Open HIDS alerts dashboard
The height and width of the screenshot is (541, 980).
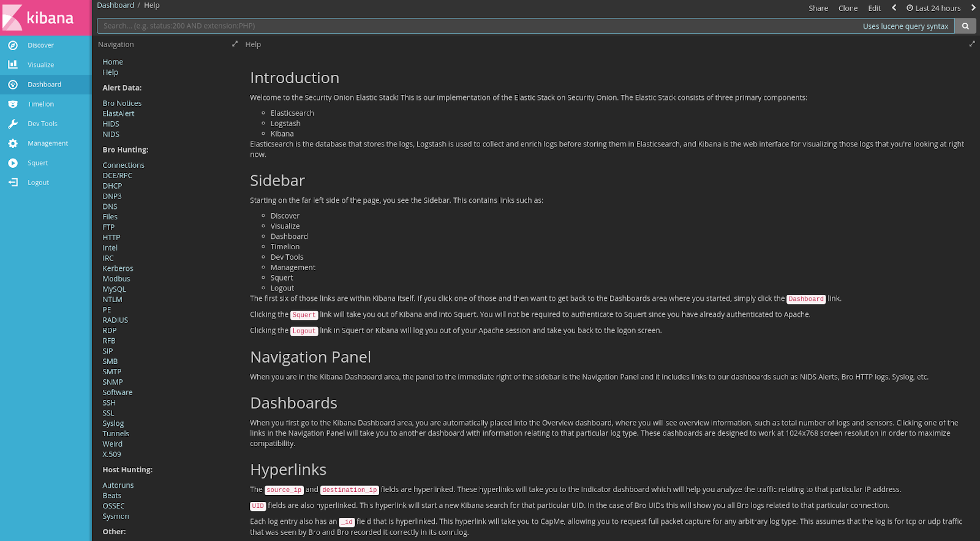coord(111,124)
